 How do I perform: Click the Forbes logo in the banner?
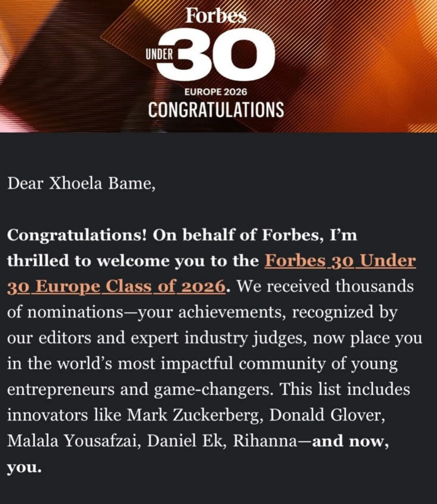[216, 15]
